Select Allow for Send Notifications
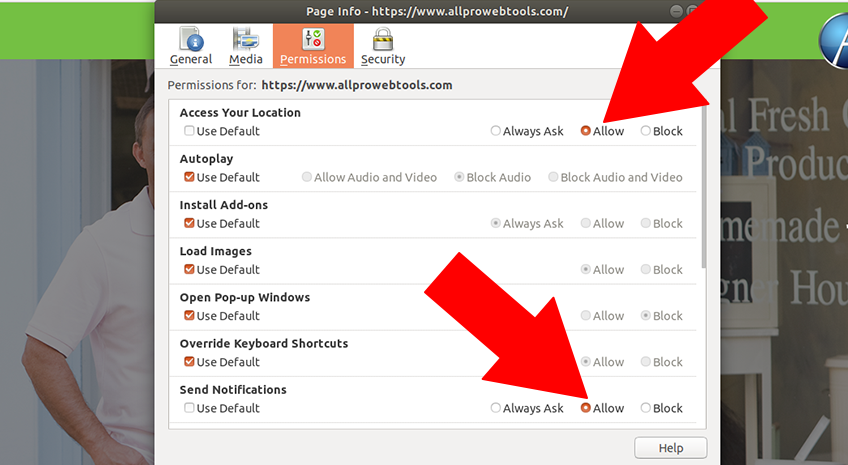 pyautogui.click(x=586, y=408)
